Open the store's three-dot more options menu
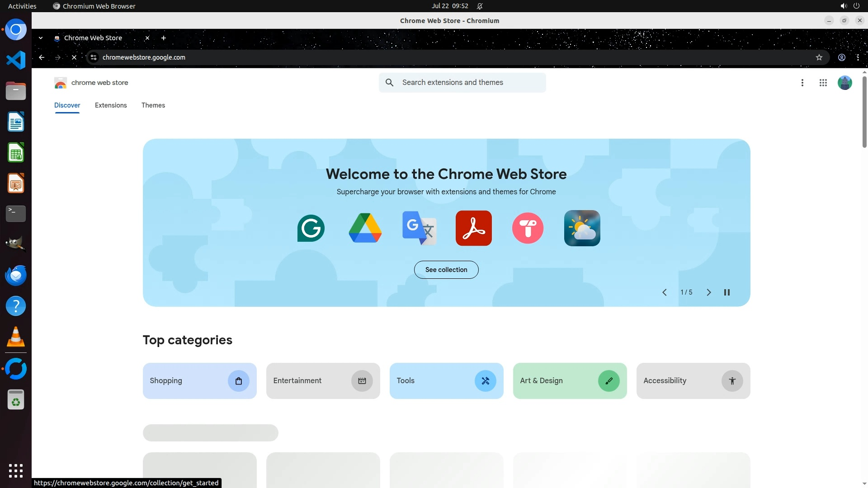 click(802, 83)
